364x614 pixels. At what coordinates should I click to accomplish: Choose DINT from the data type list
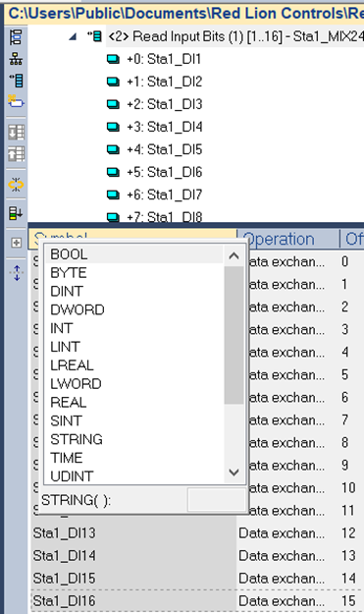pos(134,291)
